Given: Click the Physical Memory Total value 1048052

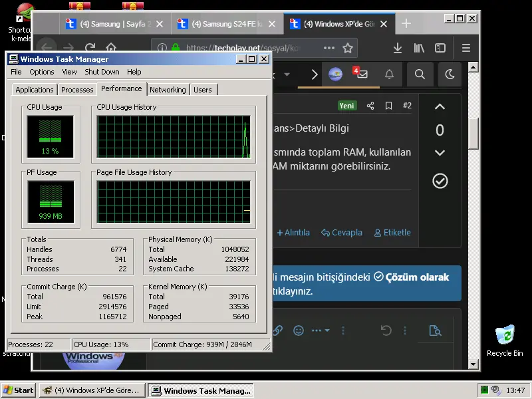Looking at the screenshot, I should point(235,249).
